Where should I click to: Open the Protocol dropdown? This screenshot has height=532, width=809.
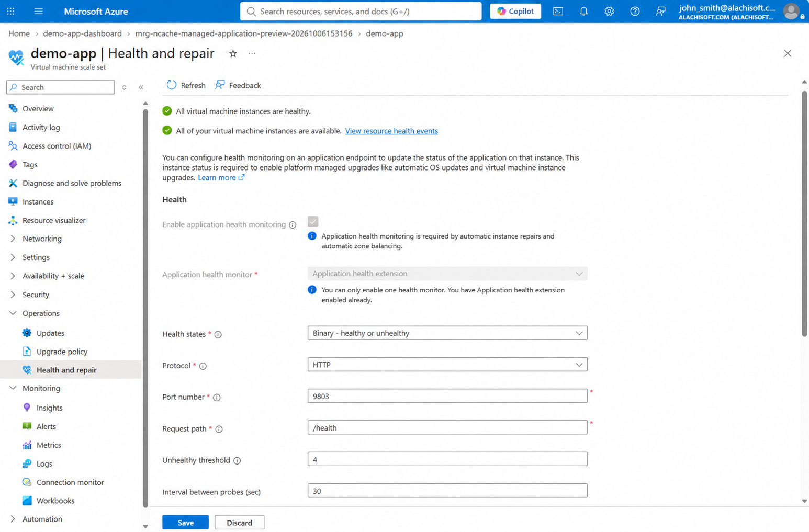click(x=447, y=365)
